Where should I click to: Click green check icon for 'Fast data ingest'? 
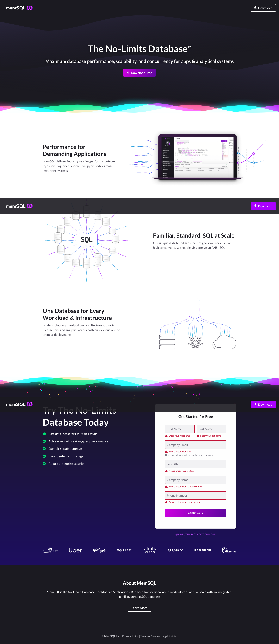(x=44, y=434)
